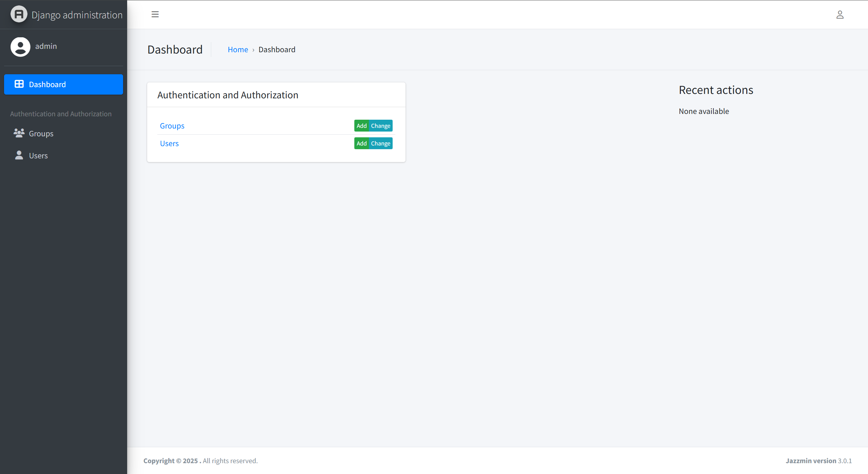Click the Change button for Groups

pyautogui.click(x=380, y=126)
